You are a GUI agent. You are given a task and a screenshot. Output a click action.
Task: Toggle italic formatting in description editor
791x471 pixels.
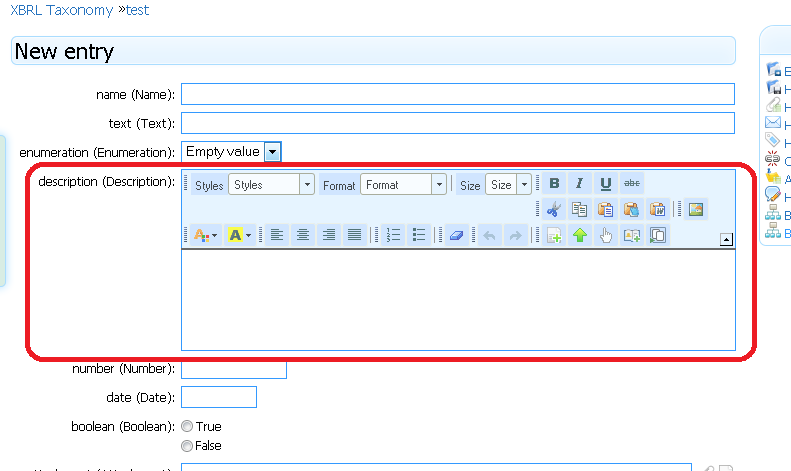[x=580, y=184]
